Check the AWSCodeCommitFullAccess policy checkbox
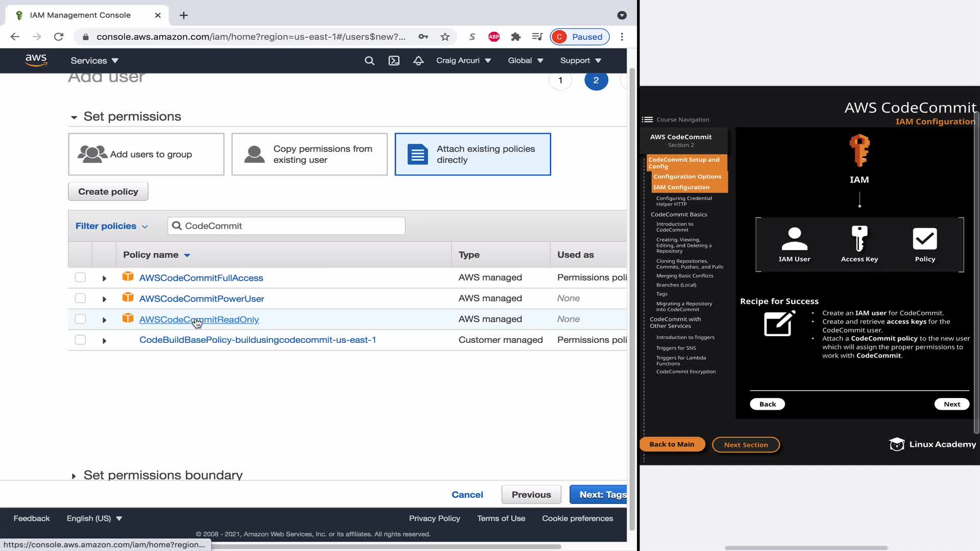This screenshot has width=980, height=551. click(x=80, y=278)
